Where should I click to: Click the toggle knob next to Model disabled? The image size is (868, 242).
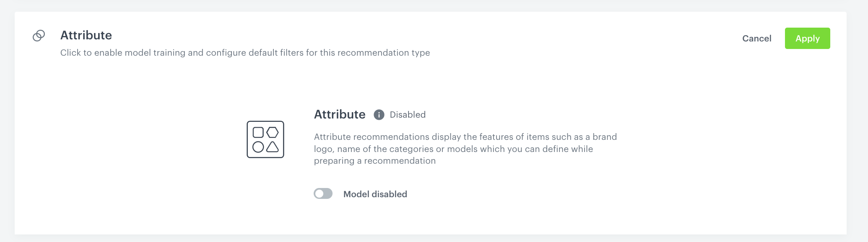click(x=320, y=193)
